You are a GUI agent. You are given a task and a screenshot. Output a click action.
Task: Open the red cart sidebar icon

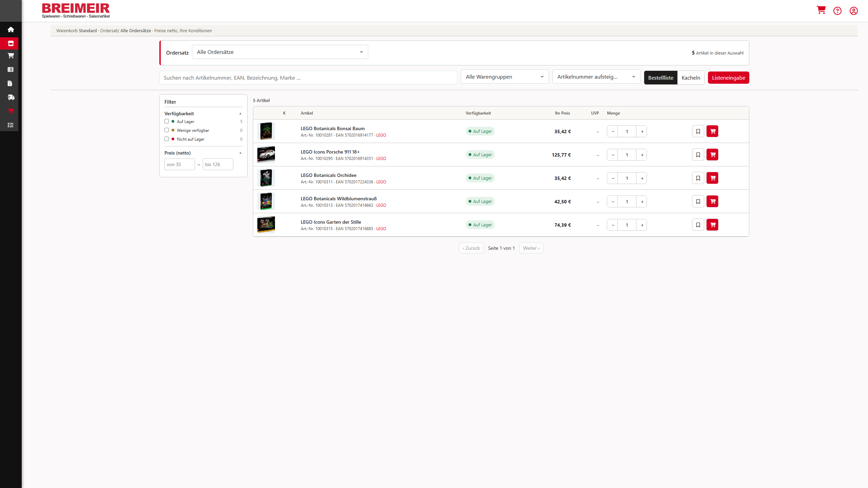point(11,111)
